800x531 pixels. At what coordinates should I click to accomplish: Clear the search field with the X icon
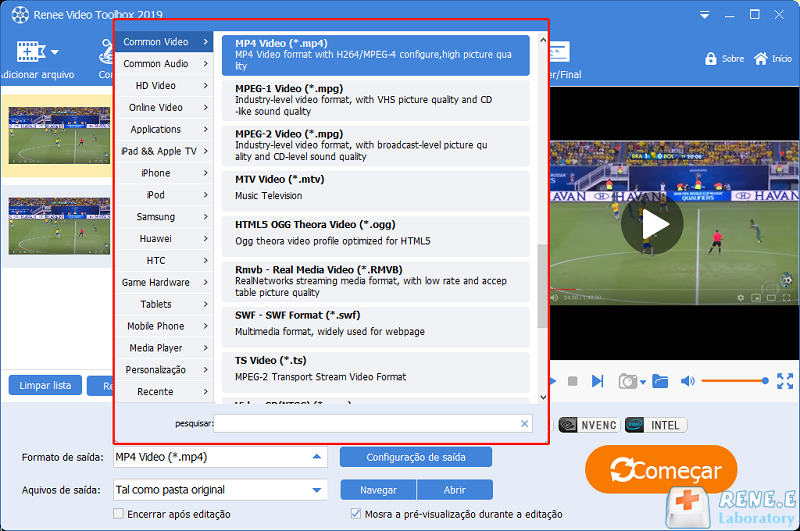pyautogui.click(x=524, y=423)
